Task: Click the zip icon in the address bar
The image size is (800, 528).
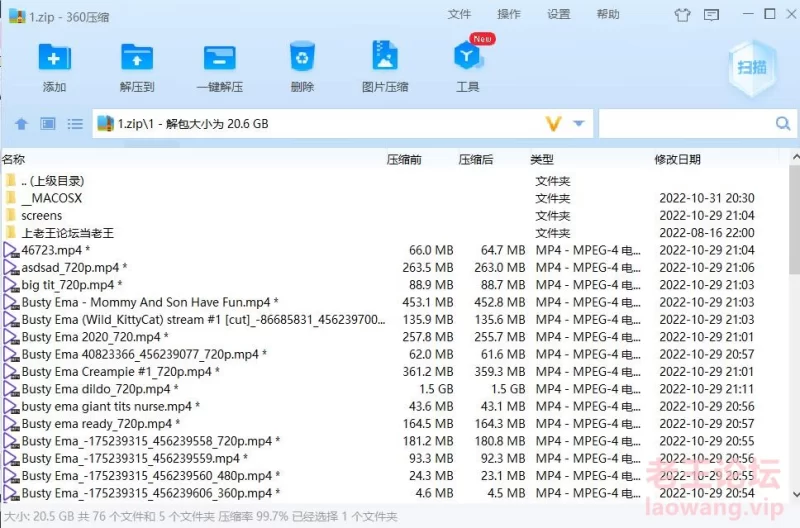Action: pyautogui.click(x=106, y=123)
